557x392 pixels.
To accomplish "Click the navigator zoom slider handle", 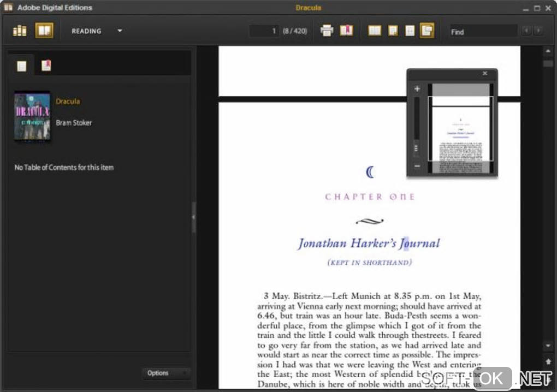I will [416, 149].
